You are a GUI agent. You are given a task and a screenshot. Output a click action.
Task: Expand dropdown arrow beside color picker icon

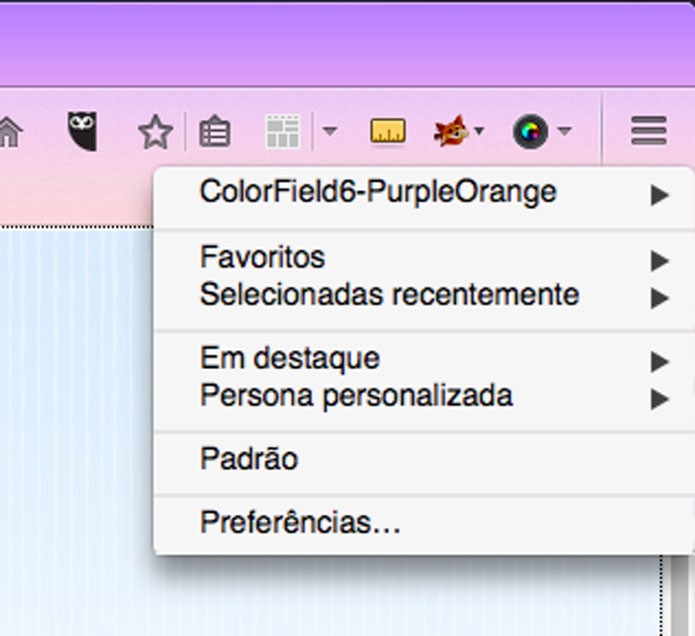564,131
